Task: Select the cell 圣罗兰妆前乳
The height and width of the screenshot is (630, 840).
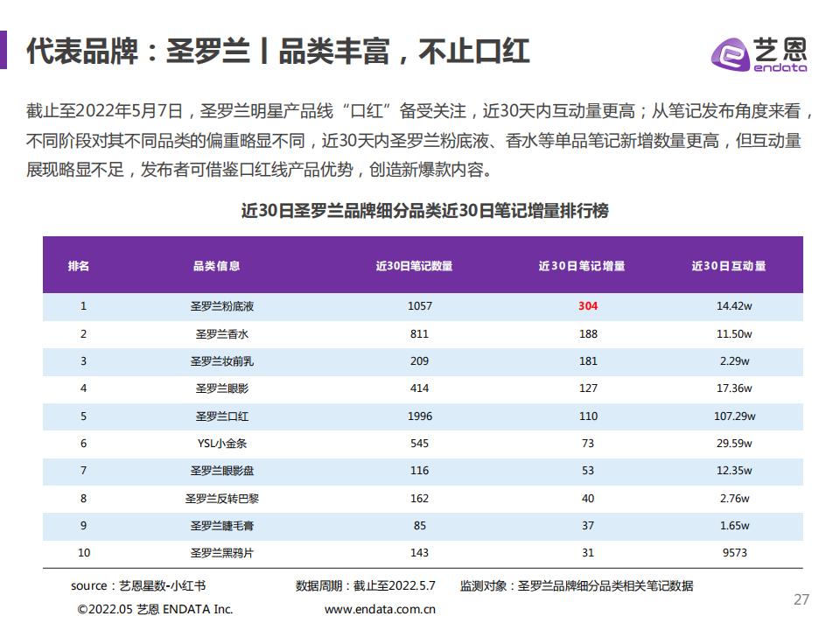Action: tap(221, 361)
